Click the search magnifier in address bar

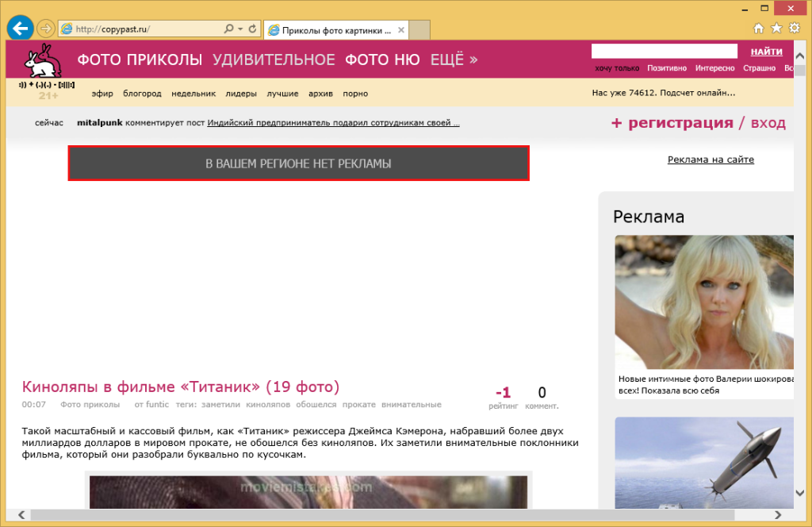pyautogui.click(x=228, y=29)
